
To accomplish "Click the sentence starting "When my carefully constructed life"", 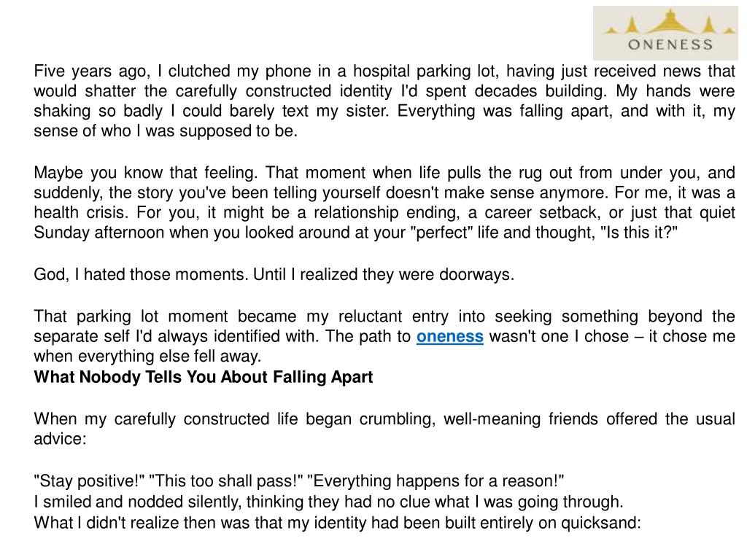I will [384, 429].
